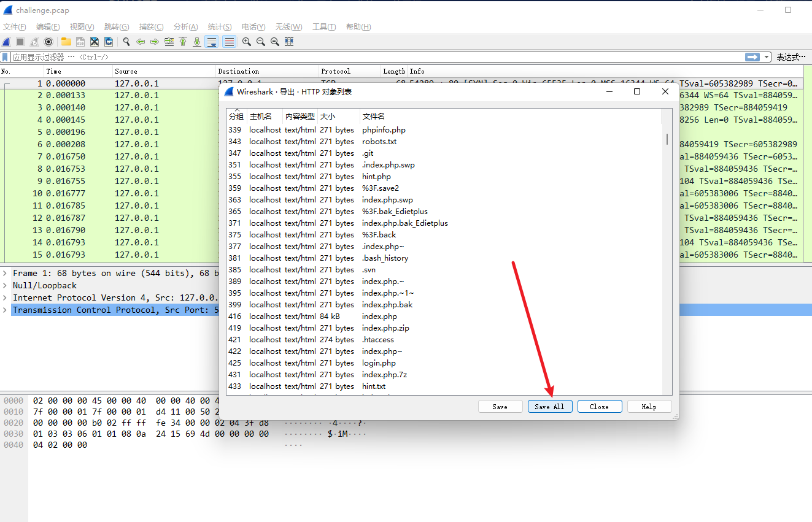Click Save button in export dialog
Screen dimensions: 812x522
point(500,407)
